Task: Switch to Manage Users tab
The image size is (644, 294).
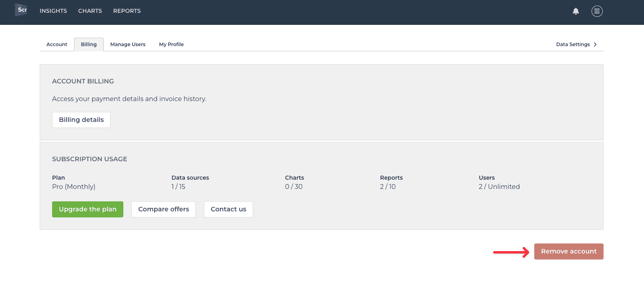Action: 128,45
